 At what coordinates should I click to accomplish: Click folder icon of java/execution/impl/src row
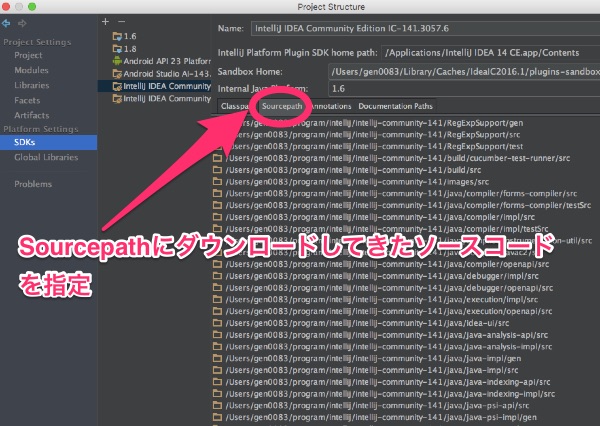tap(217, 299)
